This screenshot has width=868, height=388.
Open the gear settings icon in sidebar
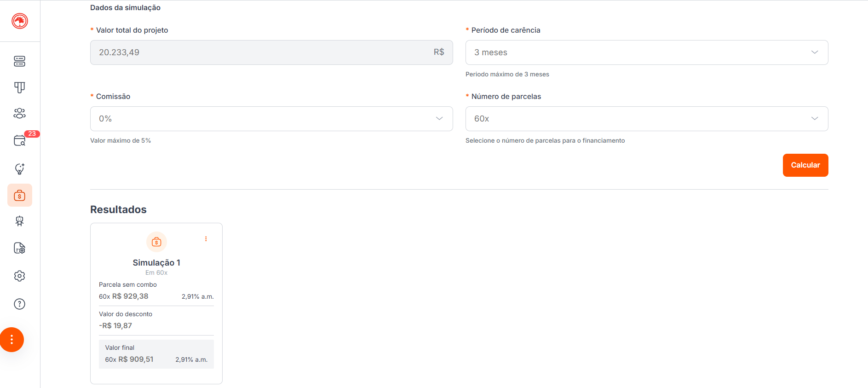pos(19,276)
